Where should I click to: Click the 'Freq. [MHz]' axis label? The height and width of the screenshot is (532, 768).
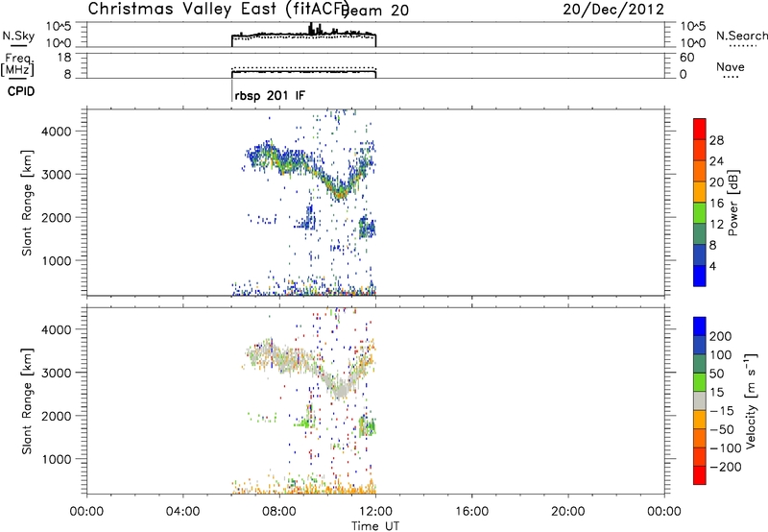point(17,65)
